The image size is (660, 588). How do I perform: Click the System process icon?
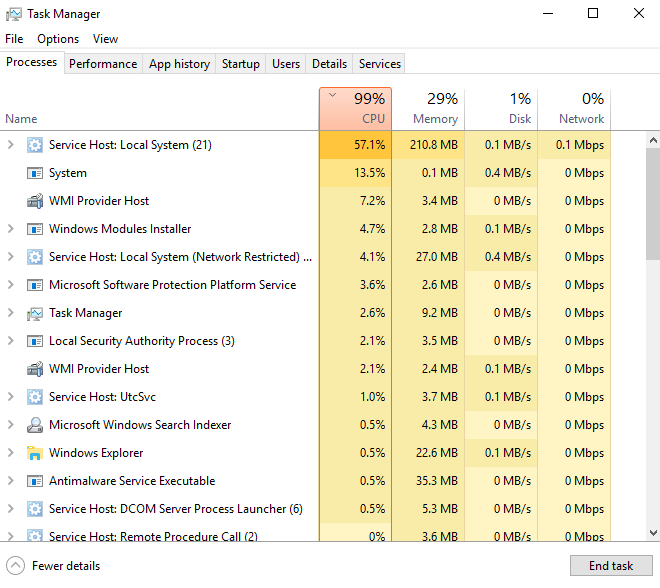coord(35,173)
